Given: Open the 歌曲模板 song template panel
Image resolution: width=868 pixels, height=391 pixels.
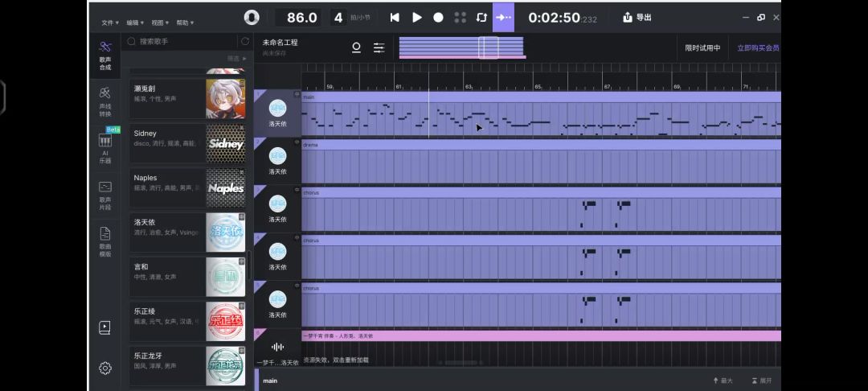Looking at the screenshot, I should [105, 241].
